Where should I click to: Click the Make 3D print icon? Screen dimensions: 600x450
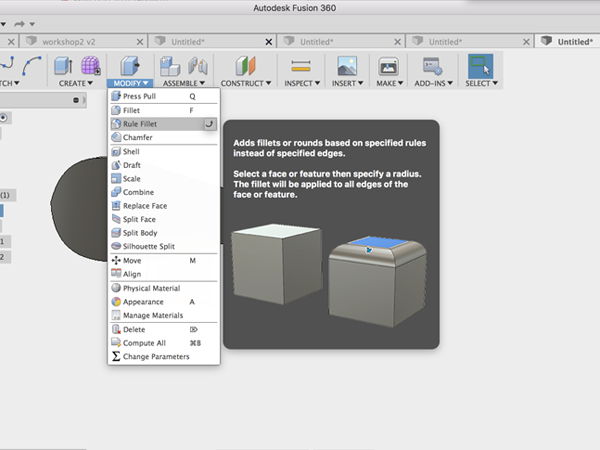click(x=388, y=67)
